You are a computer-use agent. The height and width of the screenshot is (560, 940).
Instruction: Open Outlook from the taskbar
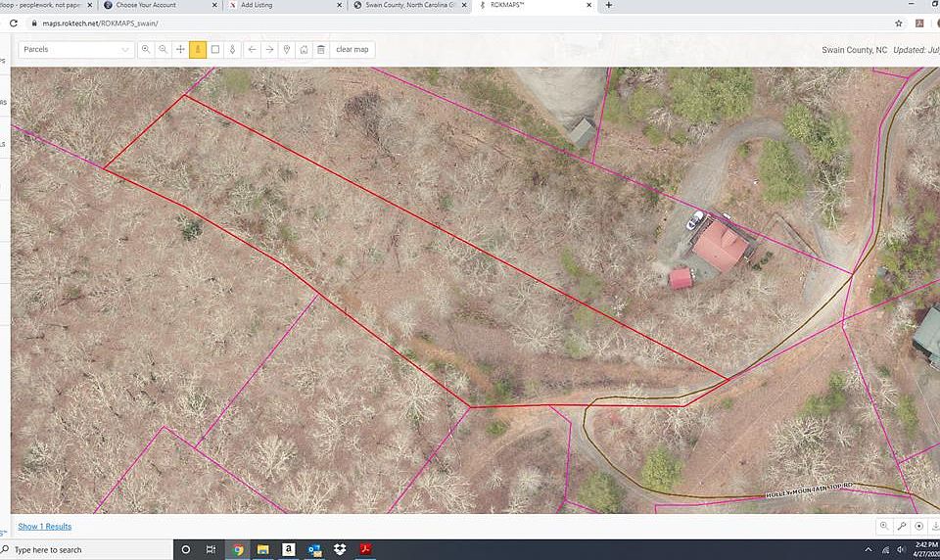coord(314,550)
